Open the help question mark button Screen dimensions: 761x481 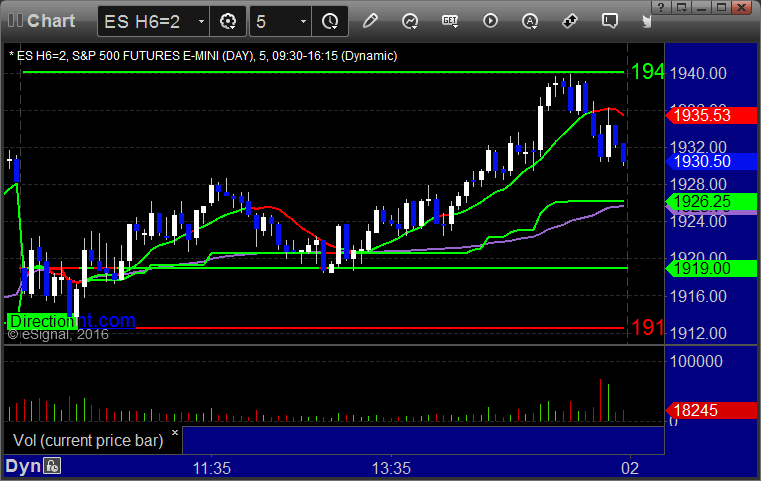point(658,6)
